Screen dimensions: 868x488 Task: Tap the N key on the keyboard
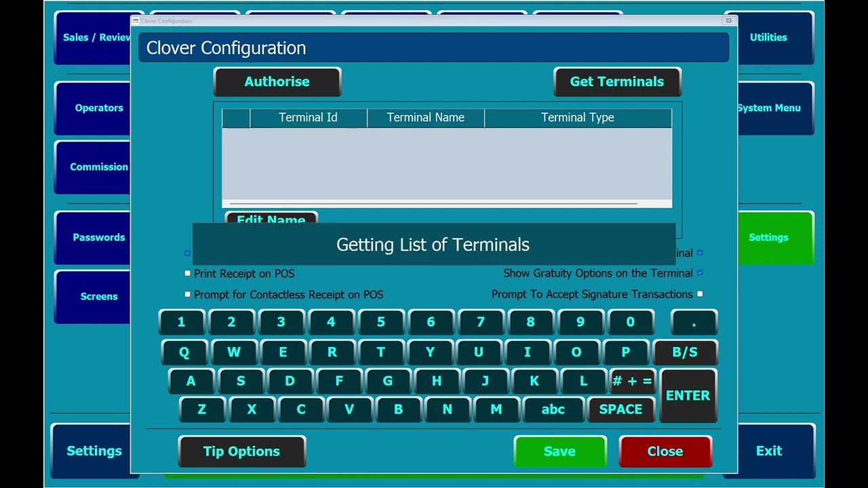(x=448, y=410)
